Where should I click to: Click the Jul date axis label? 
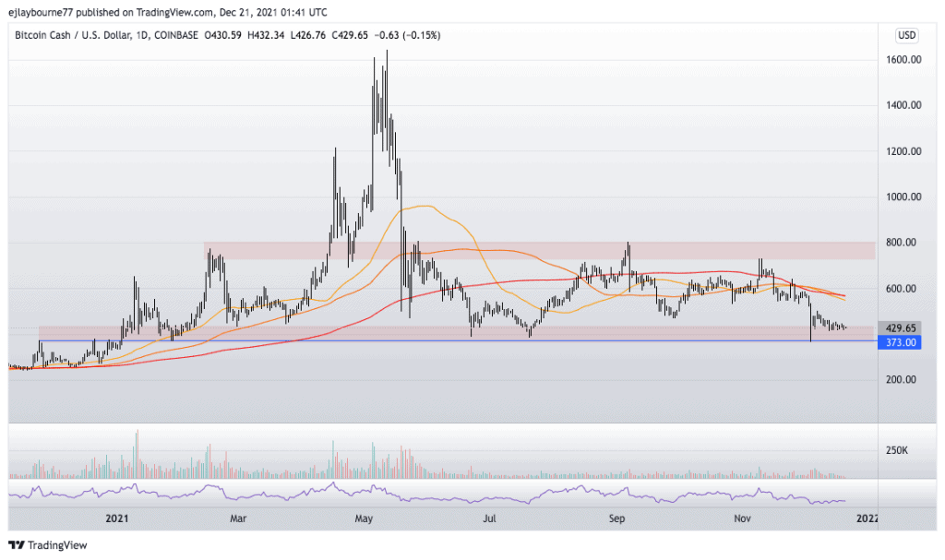489,518
